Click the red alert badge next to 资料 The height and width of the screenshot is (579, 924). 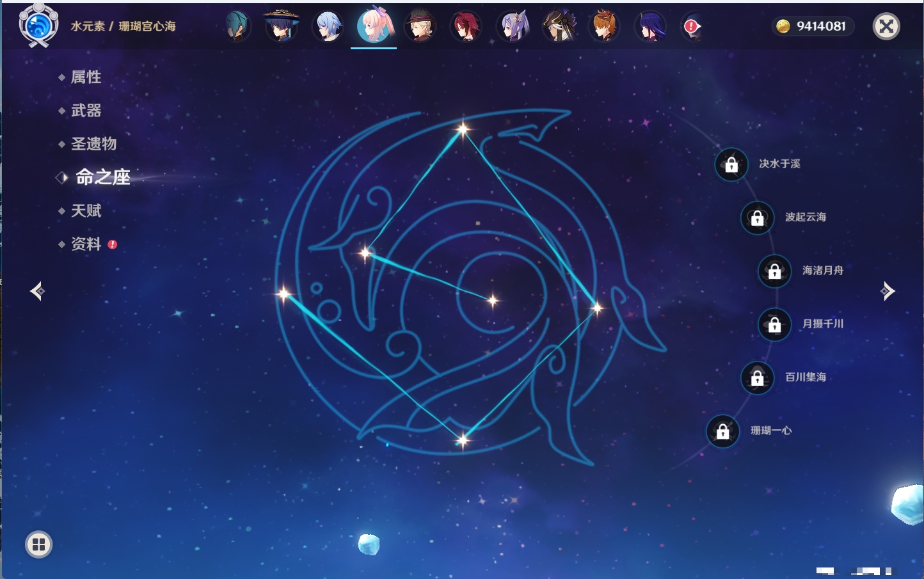pyautogui.click(x=113, y=244)
